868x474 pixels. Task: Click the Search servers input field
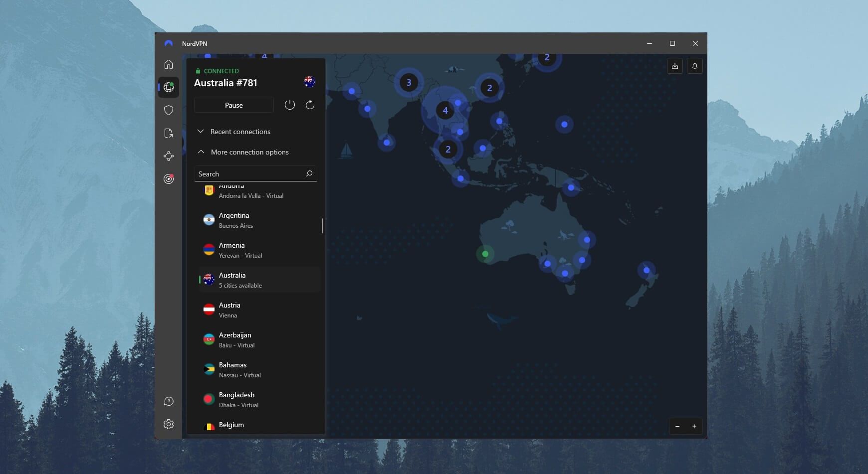pyautogui.click(x=255, y=173)
